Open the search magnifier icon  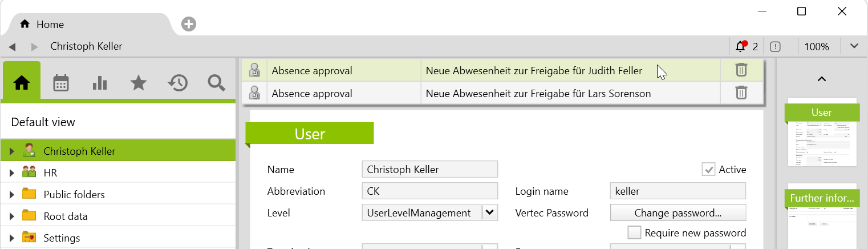[216, 83]
